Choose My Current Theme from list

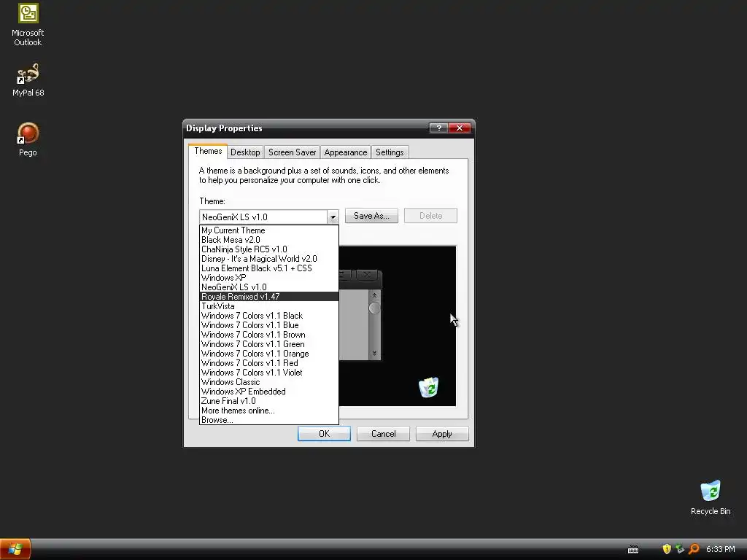(x=268, y=230)
